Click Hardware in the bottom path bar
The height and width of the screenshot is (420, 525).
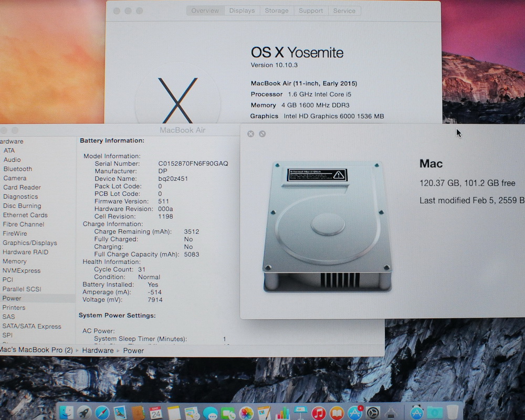pos(98,350)
